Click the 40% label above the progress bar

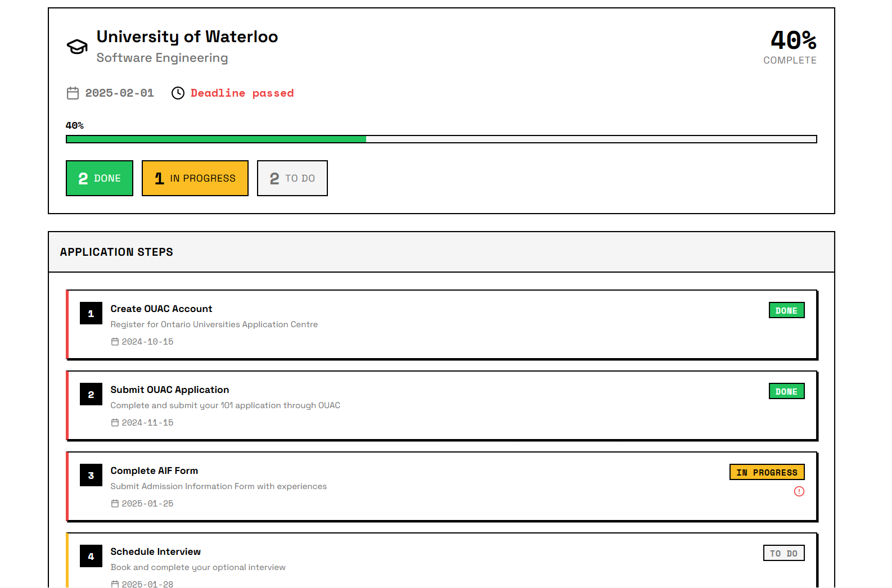[x=75, y=125]
